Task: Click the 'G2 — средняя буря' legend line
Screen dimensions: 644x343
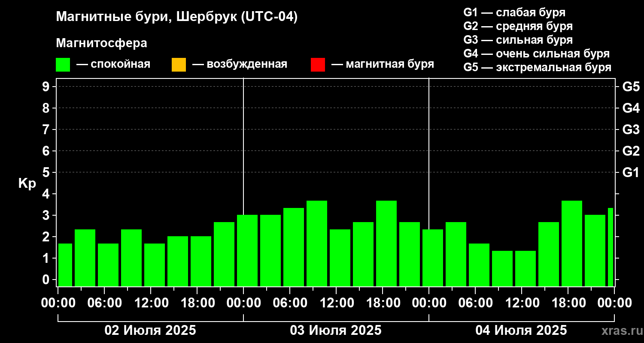Action: [x=518, y=26]
